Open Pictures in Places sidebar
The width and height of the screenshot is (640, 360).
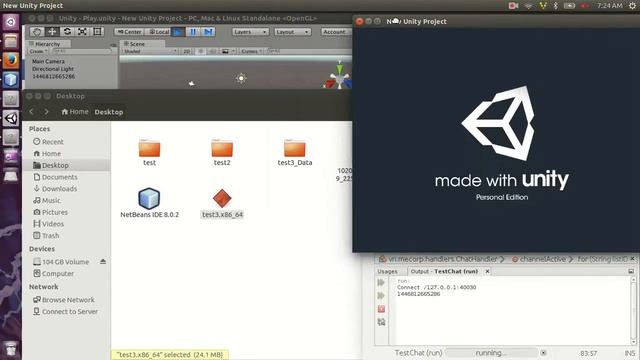pyautogui.click(x=50, y=212)
